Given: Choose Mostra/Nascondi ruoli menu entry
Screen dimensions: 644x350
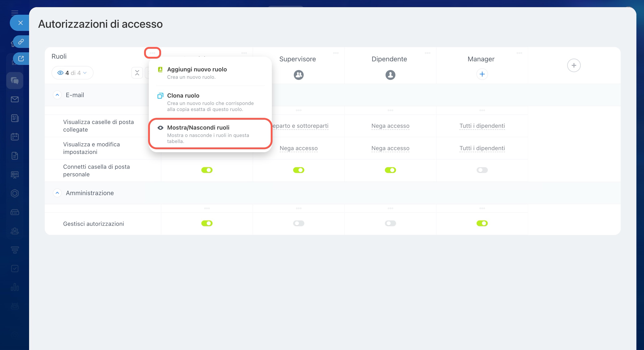Looking at the screenshot, I should tap(198, 128).
